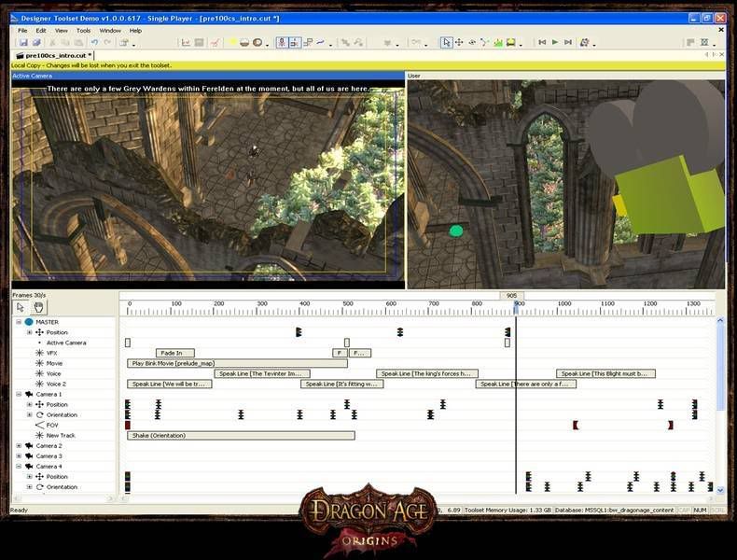This screenshot has width=737, height=560.
Task: Open the View menu
Action: coord(62,31)
